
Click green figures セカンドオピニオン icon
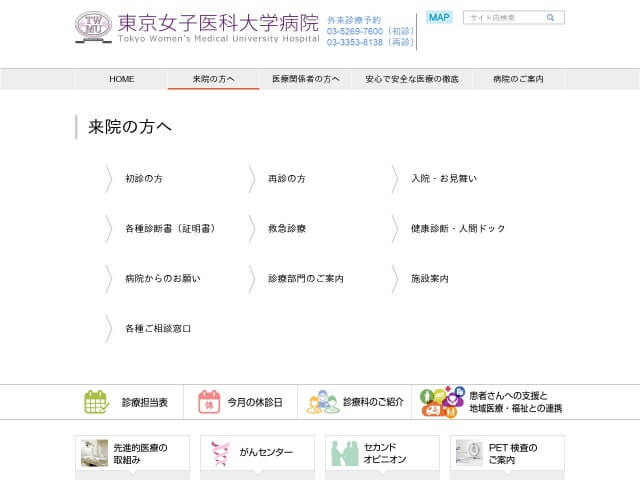pyautogui.click(x=344, y=453)
